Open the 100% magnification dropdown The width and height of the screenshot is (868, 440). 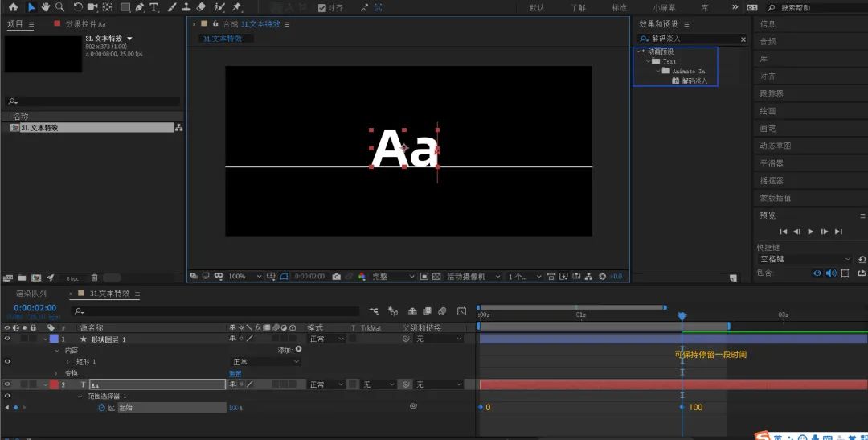click(245, 276)
